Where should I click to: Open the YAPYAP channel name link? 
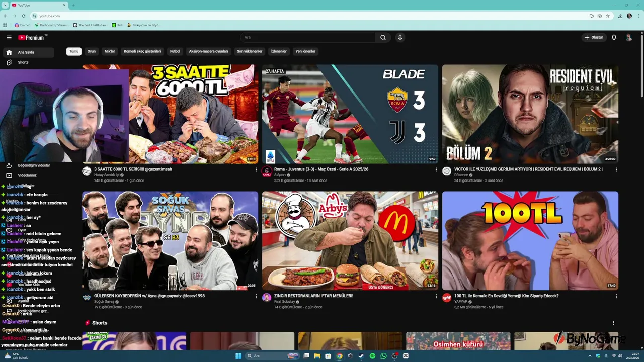[461, 302]
